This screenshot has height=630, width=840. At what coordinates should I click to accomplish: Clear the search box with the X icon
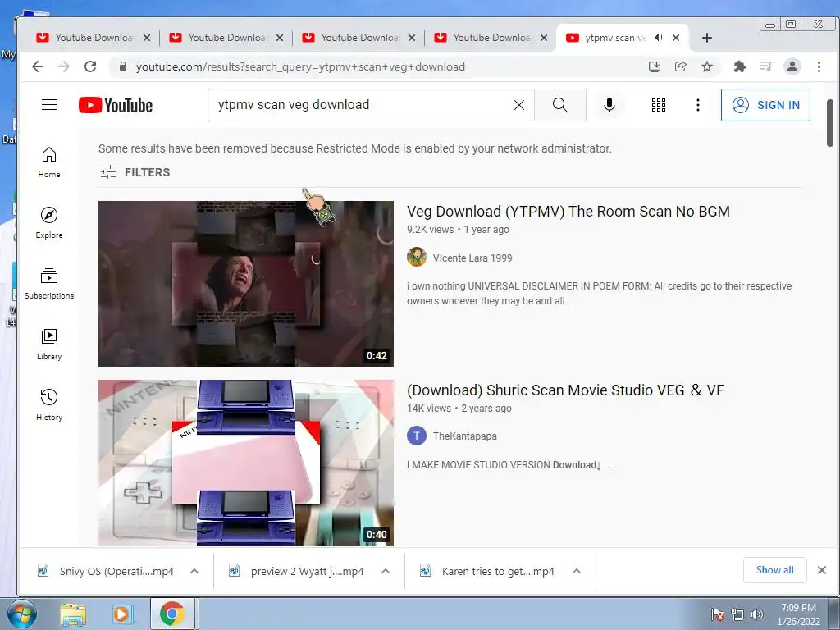pos(519,105)
